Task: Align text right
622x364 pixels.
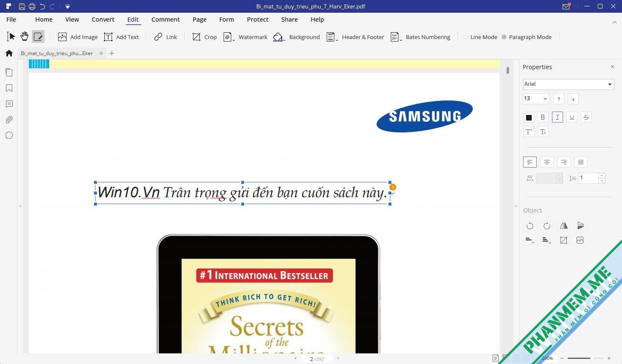Action: [563, 162]
